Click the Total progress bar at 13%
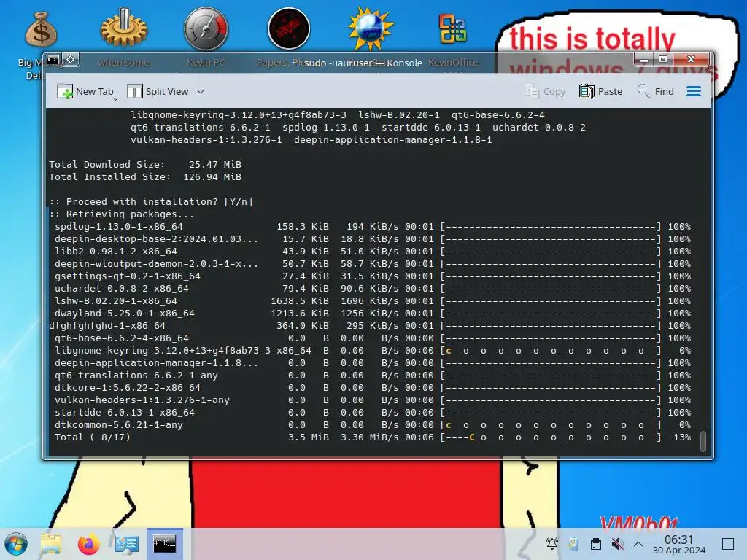747x560 pixels. tap(551, 437)
